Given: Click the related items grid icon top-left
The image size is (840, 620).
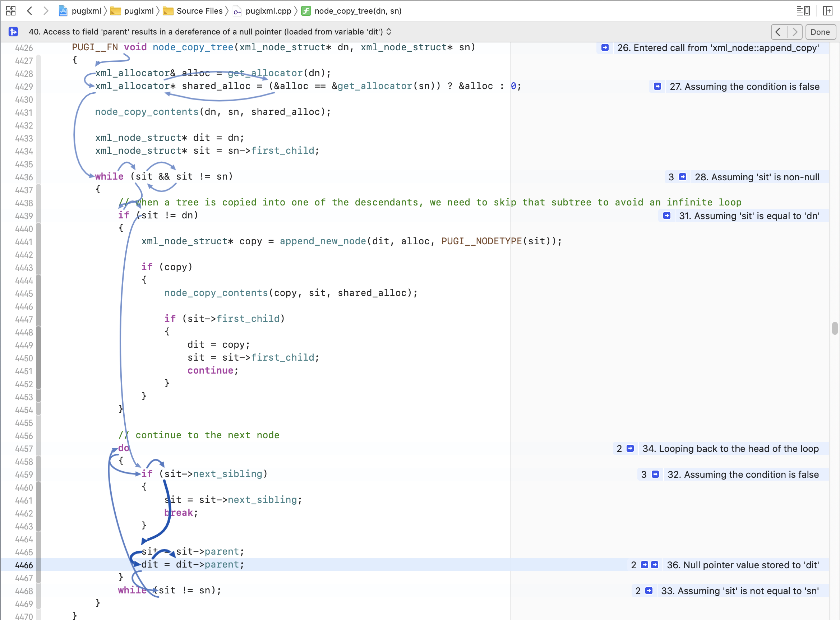Looking at the screenshot, I should coord(10,11).
